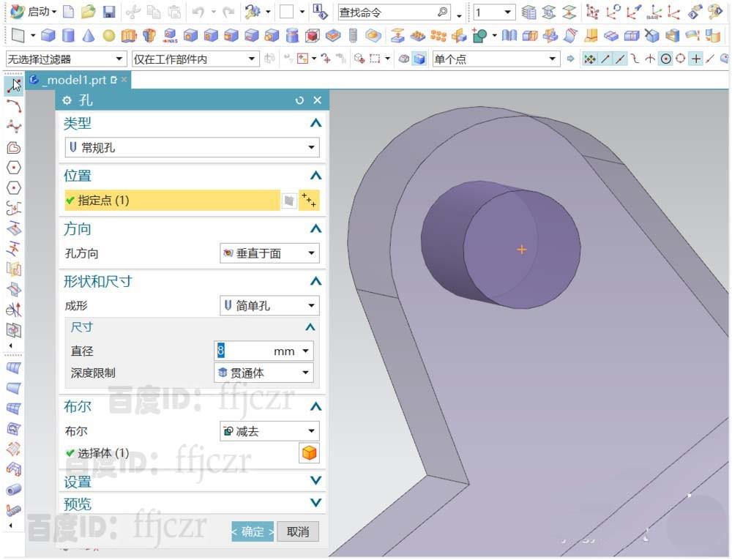Open the Point Dialog icon beside 指定点
Image resolution: width=732 pixels, height=560 pixels.
coord(310,200)
